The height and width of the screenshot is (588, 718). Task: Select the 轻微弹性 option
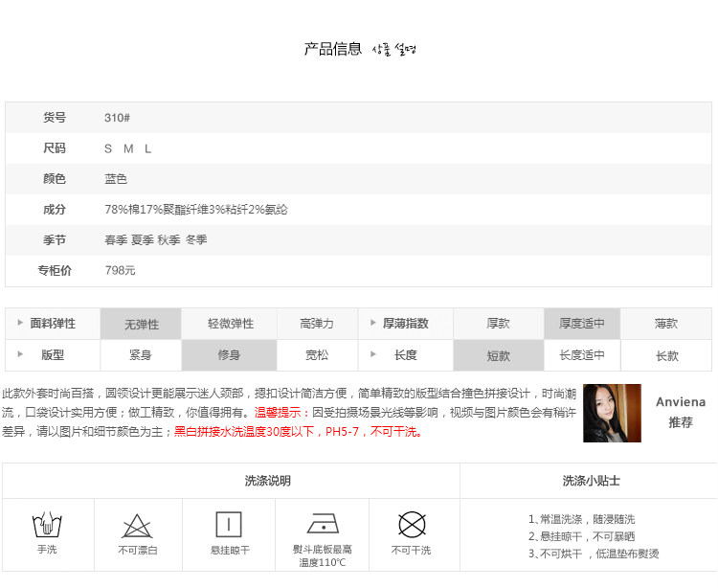(230, 324)
